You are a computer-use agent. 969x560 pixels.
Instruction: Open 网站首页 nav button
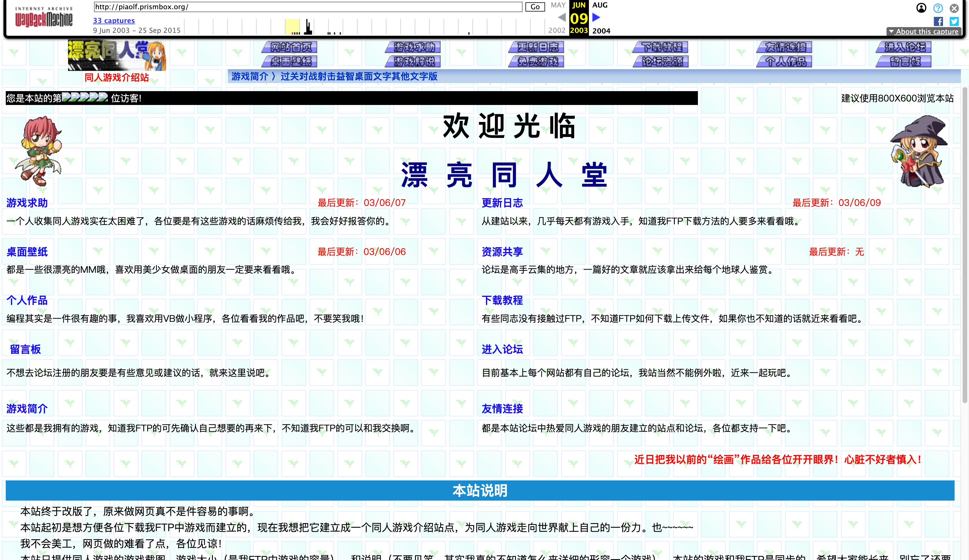[290, 47]
